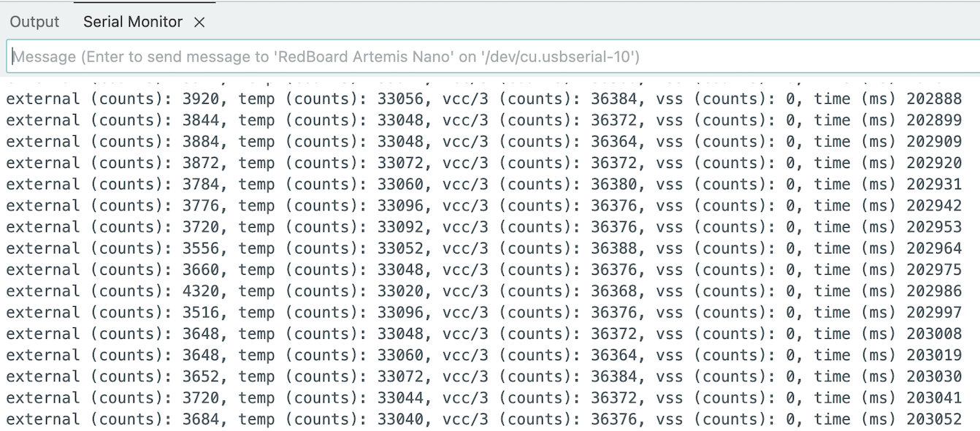Switch to the Output tab
Screen dimensions: 980x431
(x=34, y=22)
